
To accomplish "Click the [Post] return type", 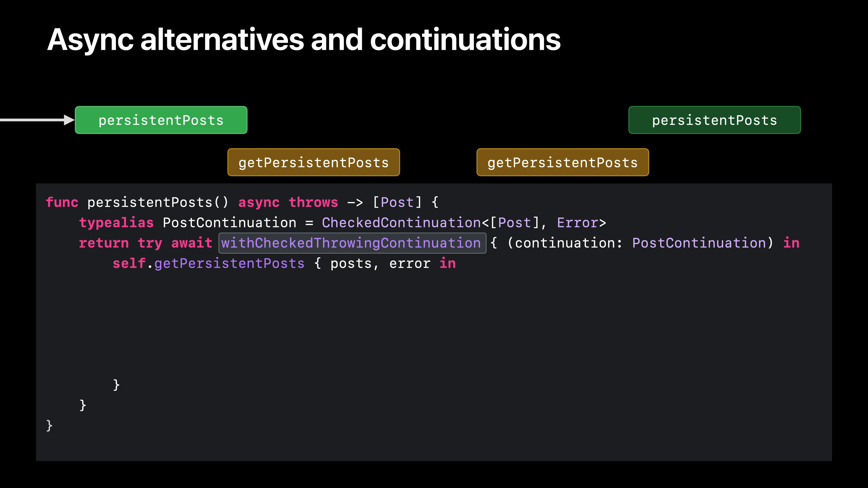I will click(x=397, y=202).
